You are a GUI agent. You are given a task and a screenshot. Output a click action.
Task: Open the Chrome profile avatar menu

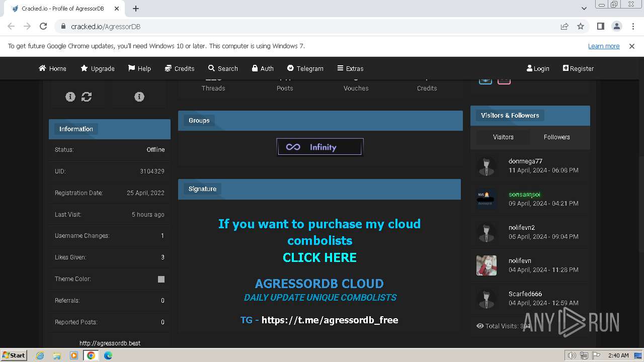click(x=616, y=26)
